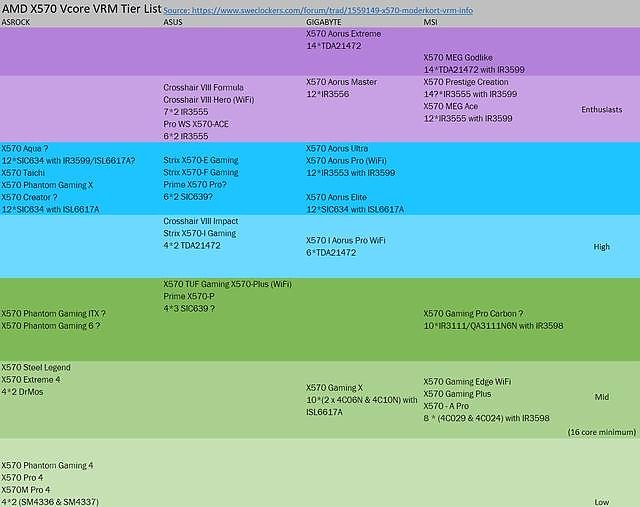This screenshot has width=640, height=507.
Task: Click 'X570 I Aorus Pro WiFi' entry
Action: coord(346,240)
